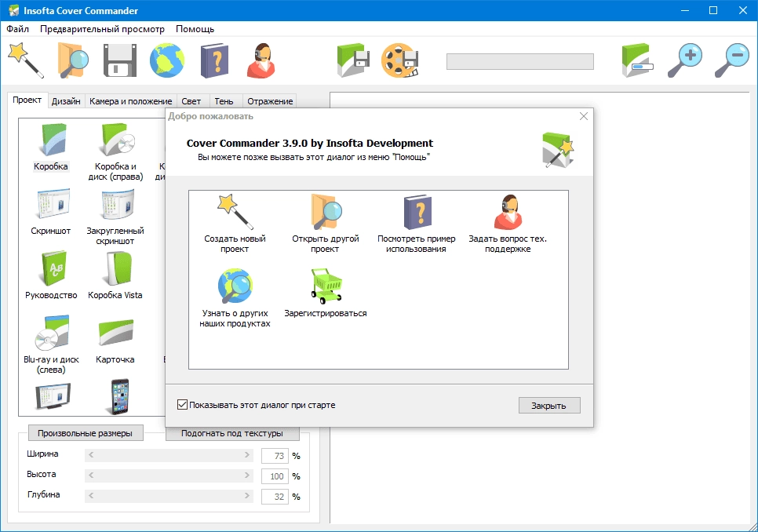This screenshot has height=532, width=758.
Task: Switch to the Свет tab
Action: click(191, 101)
